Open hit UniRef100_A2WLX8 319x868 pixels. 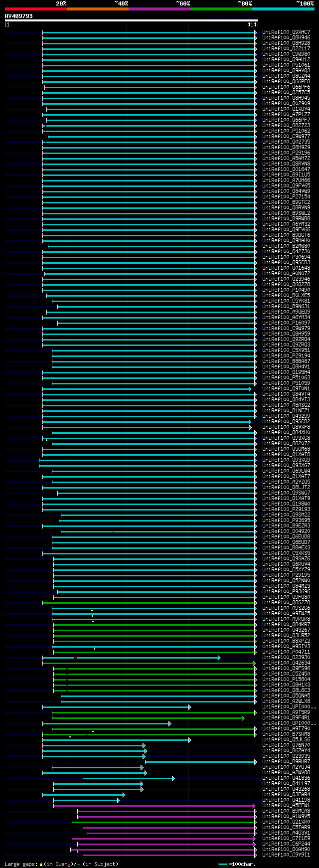[x=286, y=701]
